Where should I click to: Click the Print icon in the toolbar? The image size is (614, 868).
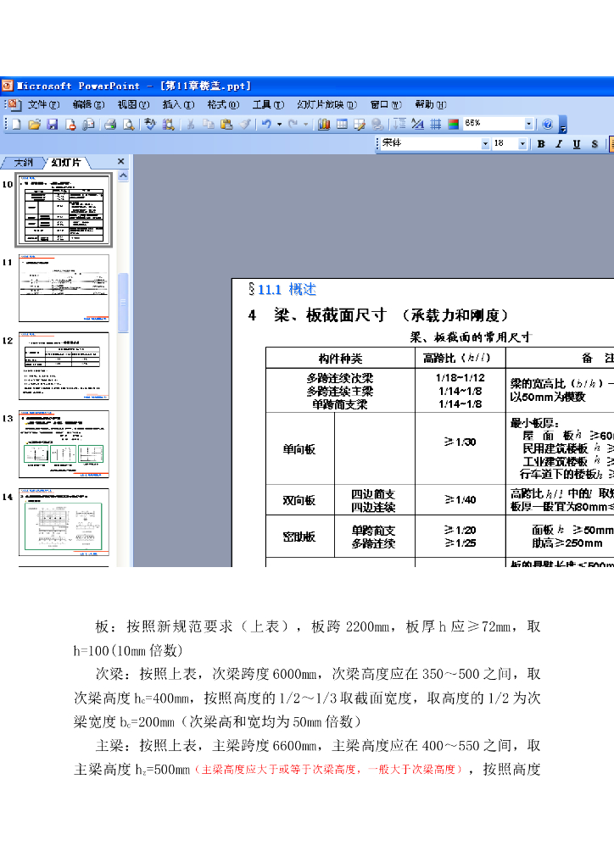point(109,125)
